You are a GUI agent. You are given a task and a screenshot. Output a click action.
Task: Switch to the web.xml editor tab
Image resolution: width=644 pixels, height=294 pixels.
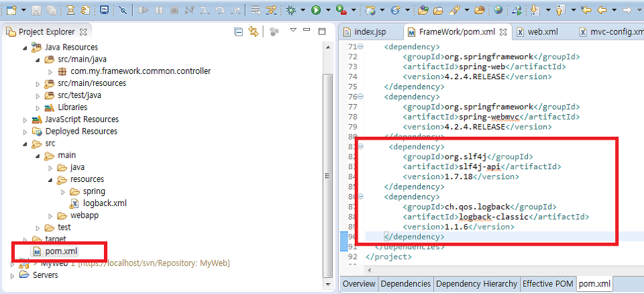pyautogui.click(x=537, y=32)
